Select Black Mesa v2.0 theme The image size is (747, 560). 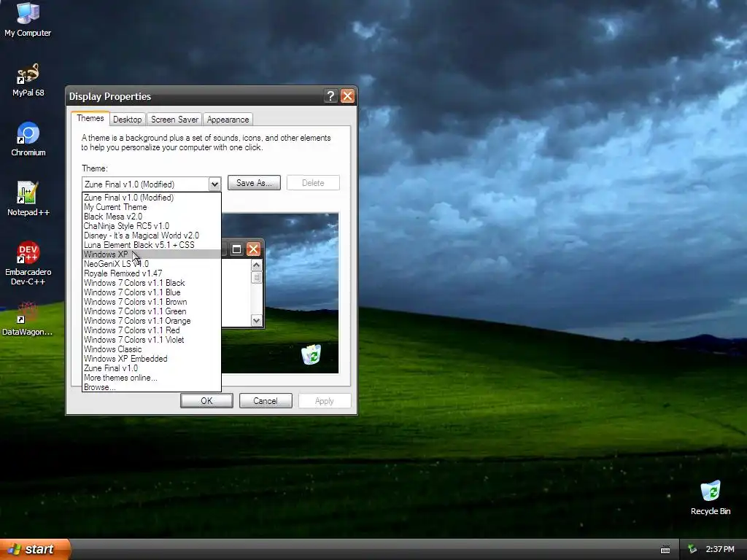point(152,216)
